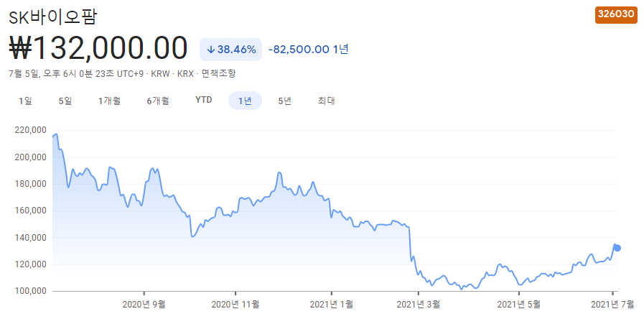The image size is (644, 319).
Task: Open the 5년 chart range
Action: coord(284,101)
